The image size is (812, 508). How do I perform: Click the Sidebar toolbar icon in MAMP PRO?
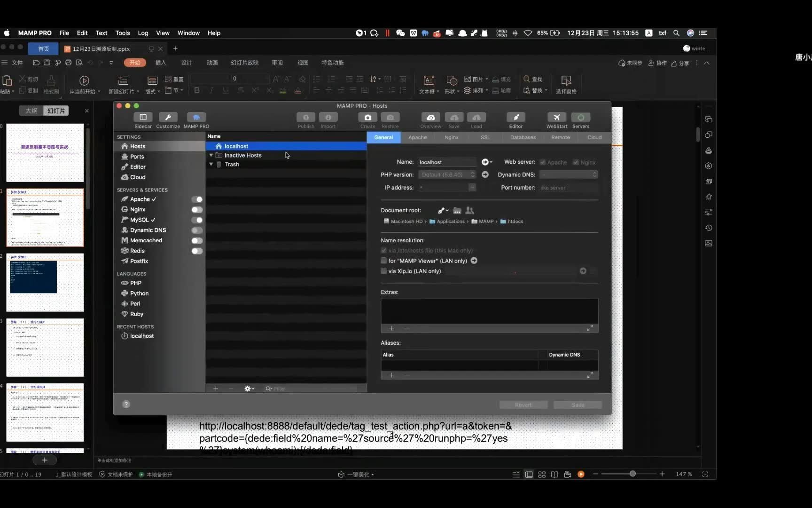click(143, 117)
